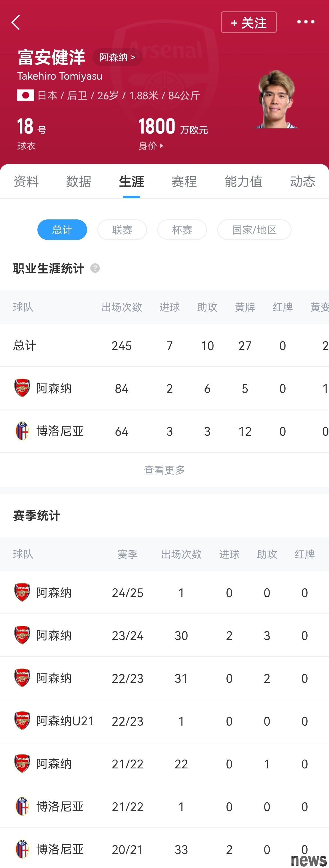Select the 国家/地区 filter pill

254,230
